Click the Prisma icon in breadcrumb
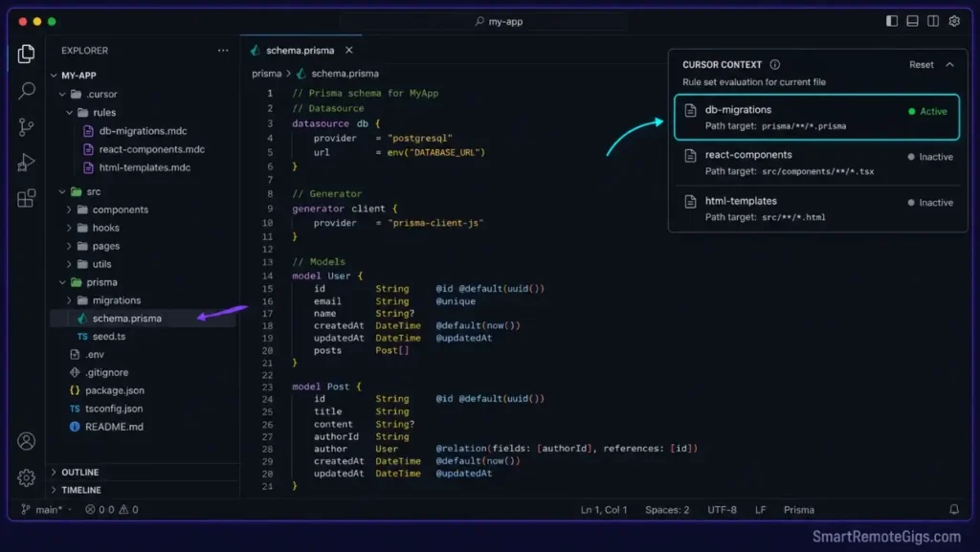Image resolution: width=980 pixels, height=552 pixels. (301, 74)
